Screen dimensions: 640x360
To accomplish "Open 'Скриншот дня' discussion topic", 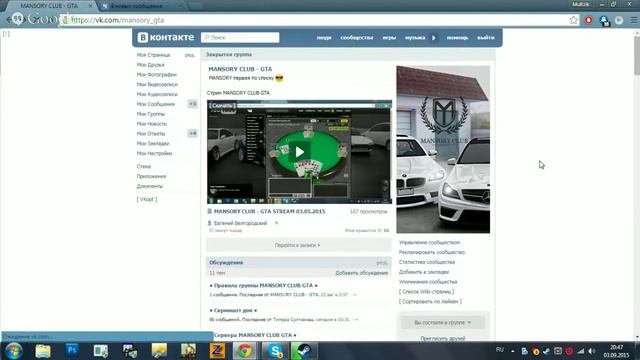I will [x=233, y=310].
